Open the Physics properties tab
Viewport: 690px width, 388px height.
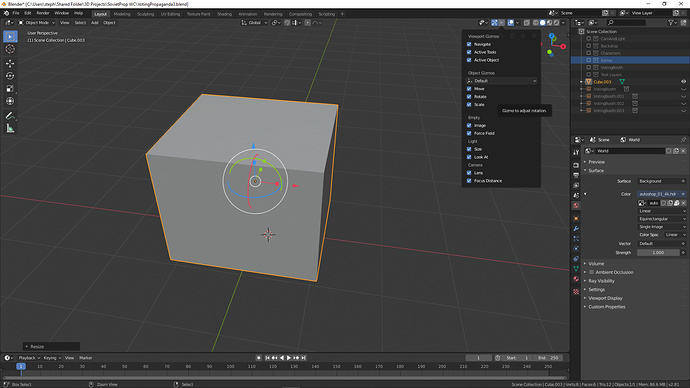pos(576,249)
